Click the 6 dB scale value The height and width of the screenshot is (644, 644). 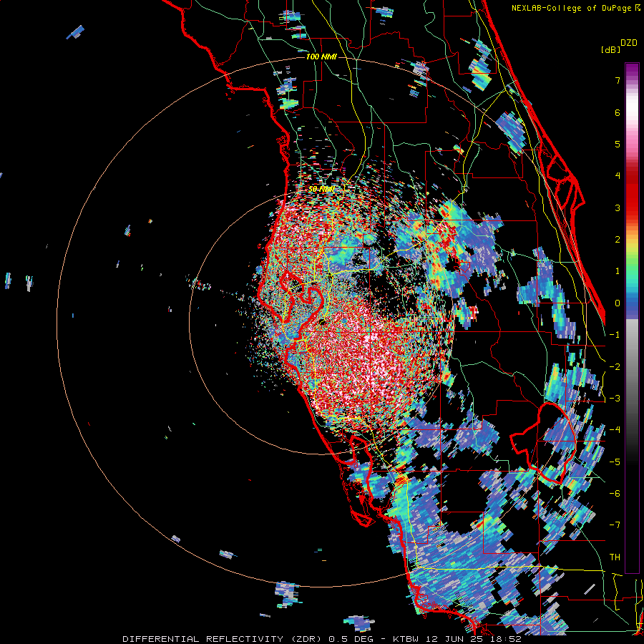coord(618,112)
